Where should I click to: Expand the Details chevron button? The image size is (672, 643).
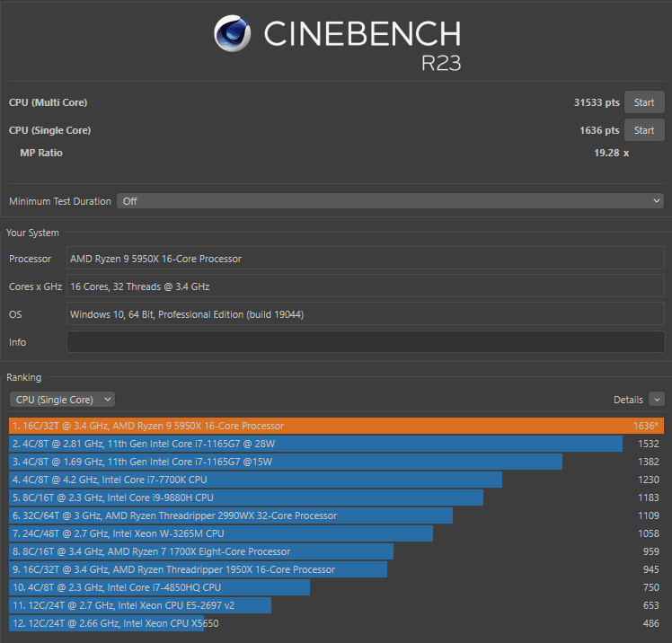pyautogui.click(x=656, y=400)
